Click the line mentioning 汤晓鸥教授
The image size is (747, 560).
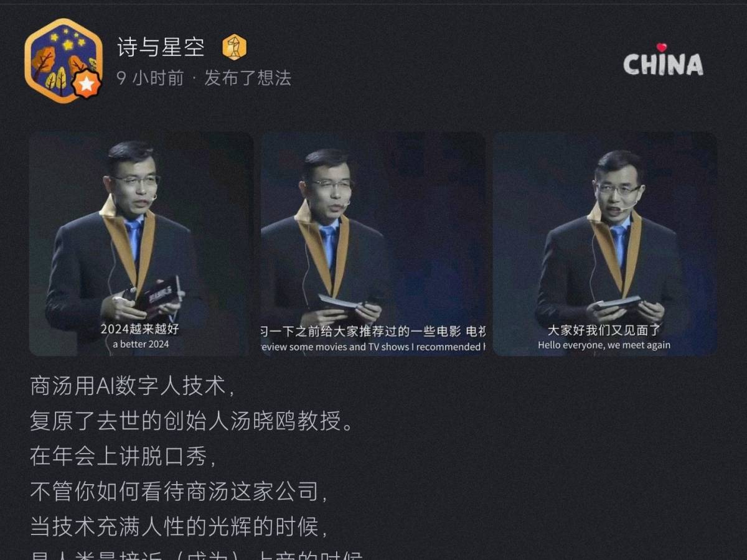(x=192, y=421)
